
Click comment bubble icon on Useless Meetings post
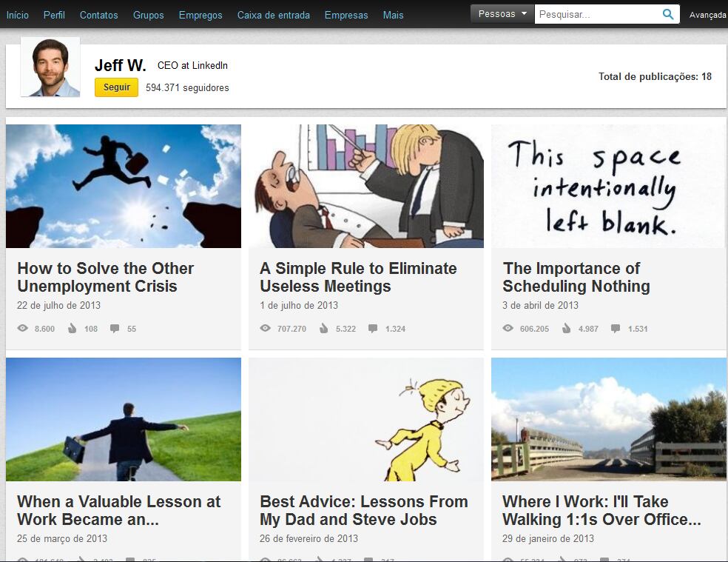[373, 329]
